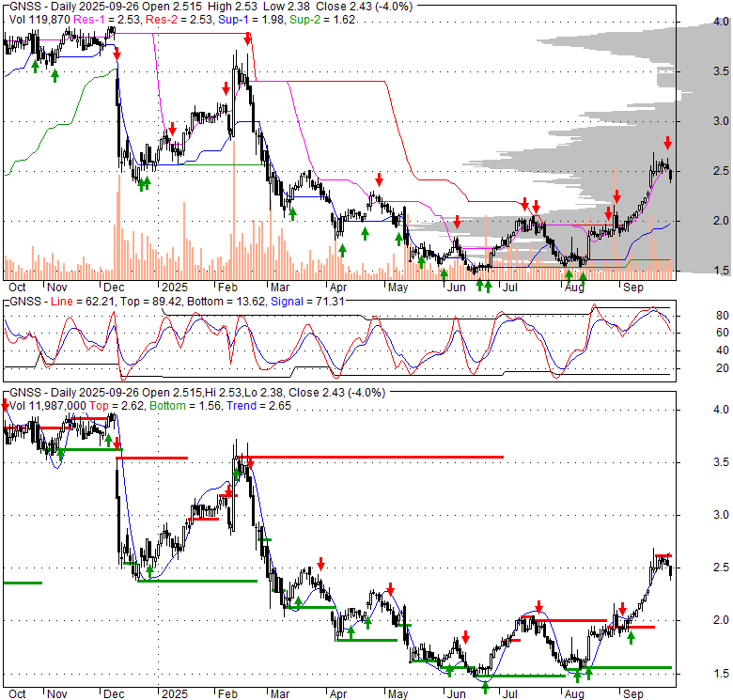
Task: Click the oscillator 'Line = 62.21' label
Action: pyautogui.click(x=83, y=302)
